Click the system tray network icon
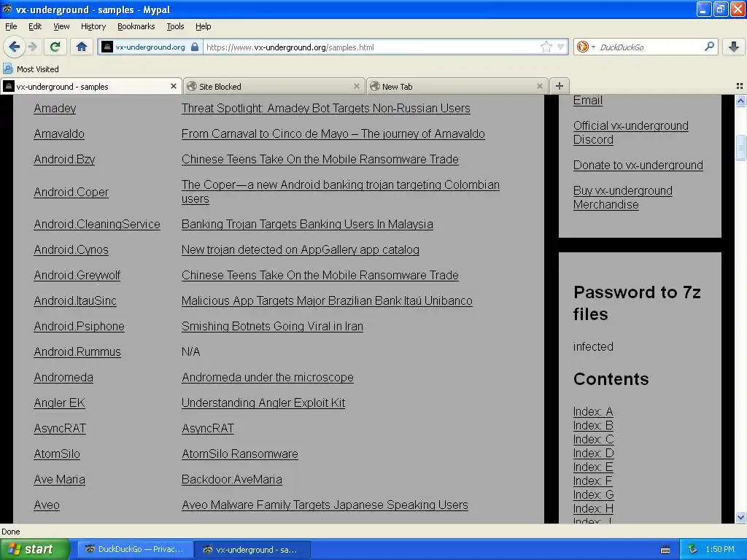The height and width of the screenshot is (560, 747). click(692, 549)
